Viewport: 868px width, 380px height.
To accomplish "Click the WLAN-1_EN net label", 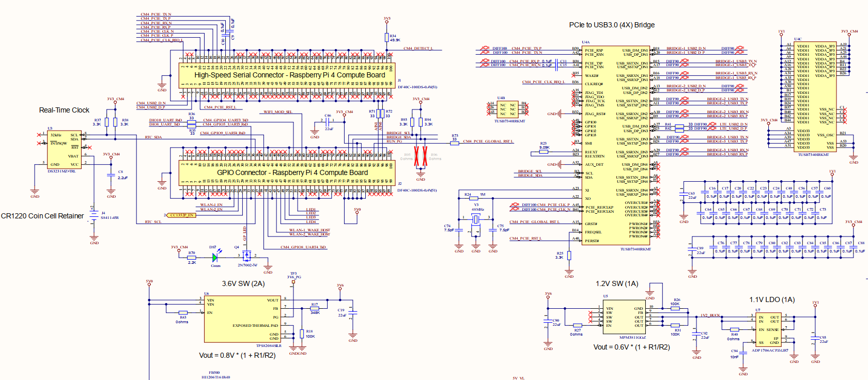I will point(211,205).
